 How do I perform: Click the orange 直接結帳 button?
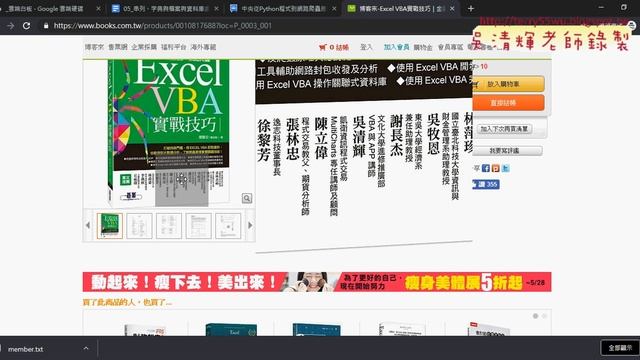click(x=509, y=103)
